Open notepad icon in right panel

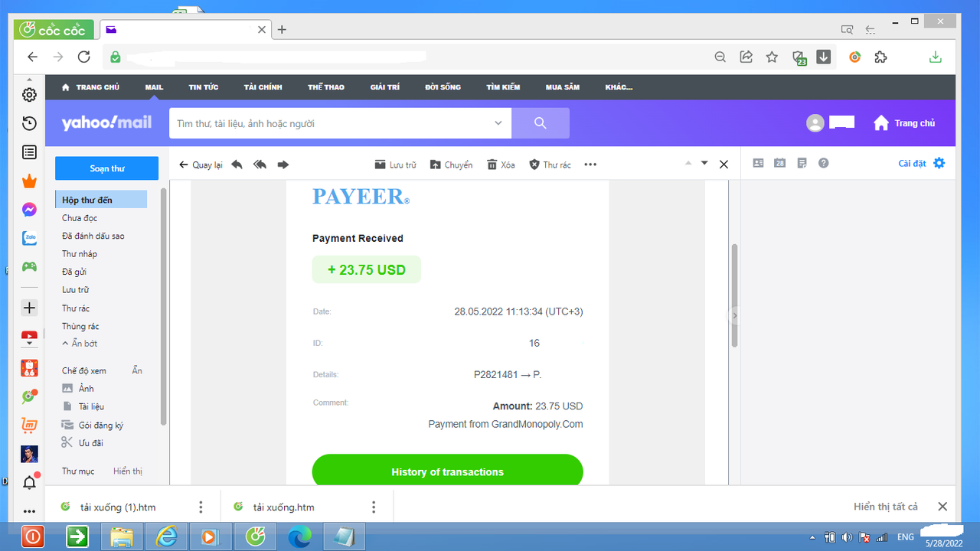[x=802, y=163]
